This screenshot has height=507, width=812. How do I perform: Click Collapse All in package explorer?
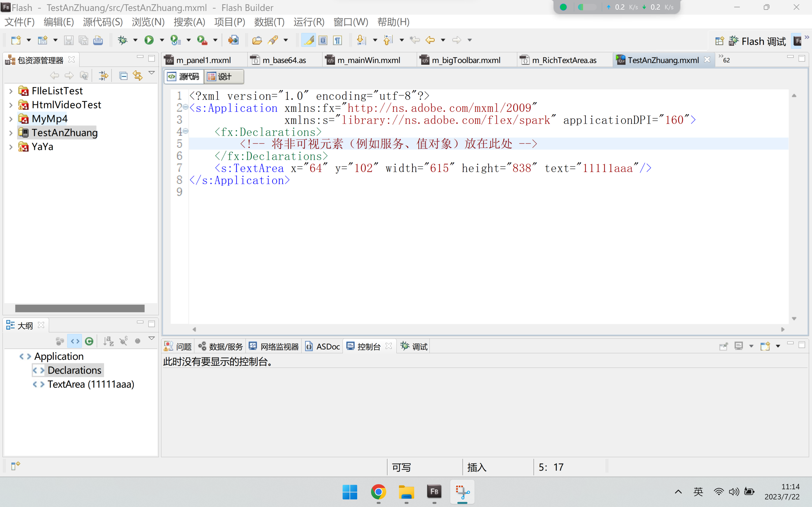click(x=123, y=76)
